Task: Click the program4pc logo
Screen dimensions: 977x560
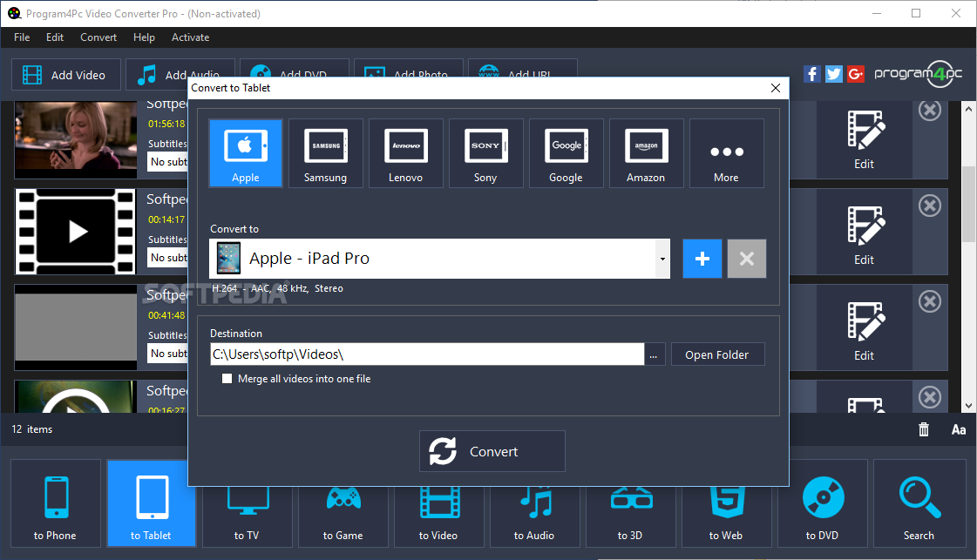Action: (919, 74)
